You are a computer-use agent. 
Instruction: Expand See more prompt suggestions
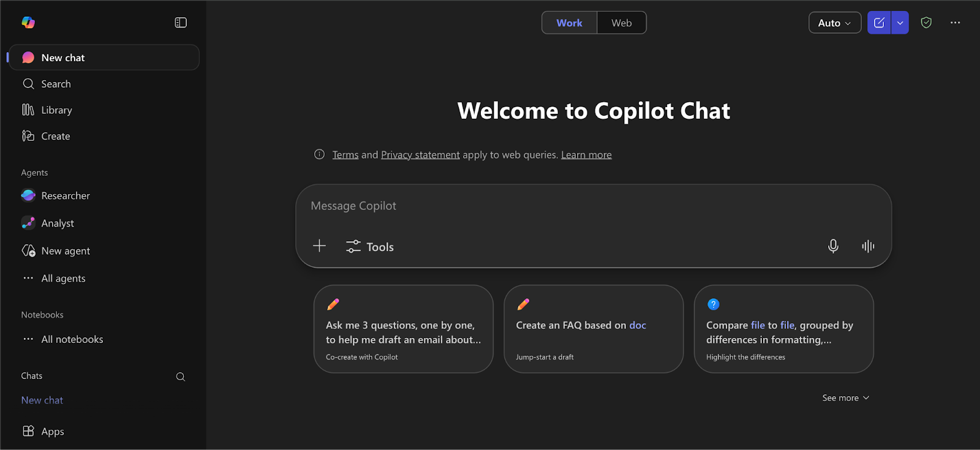[x=845, y=398]
